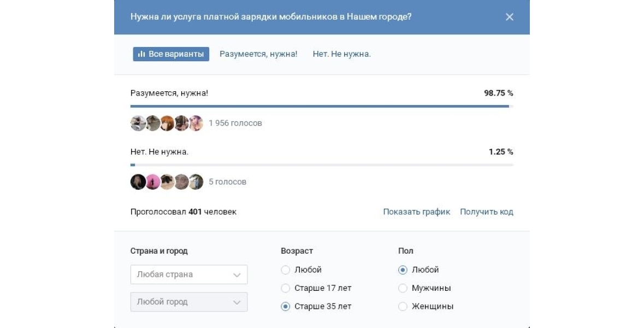Select 'Женщины' radio button
This screenshot has height=328, width=644.
coord(403,306)
